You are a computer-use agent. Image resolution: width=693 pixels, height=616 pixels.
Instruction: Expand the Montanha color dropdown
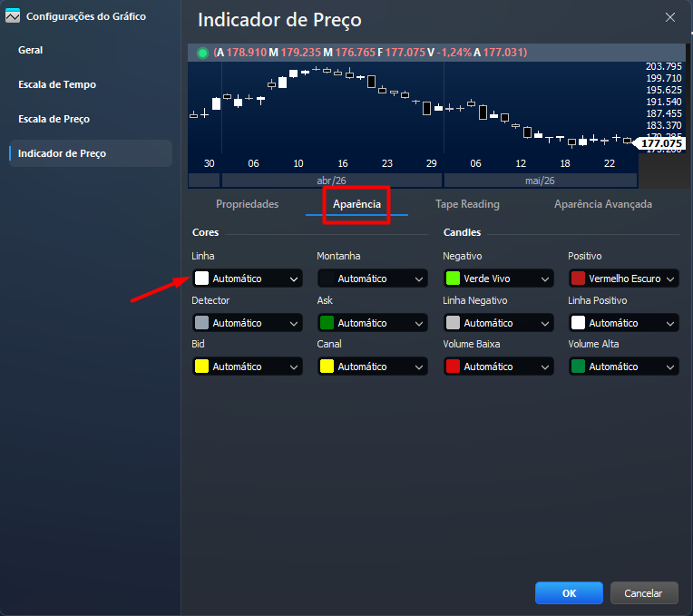(373, 279)
